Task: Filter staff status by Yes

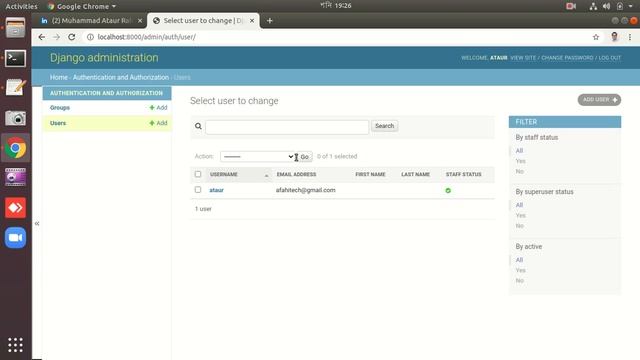Action: tap(520, 161)
